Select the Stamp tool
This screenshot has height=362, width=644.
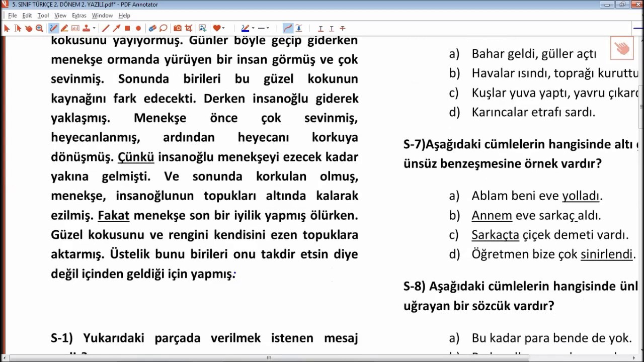pos(86,29)
